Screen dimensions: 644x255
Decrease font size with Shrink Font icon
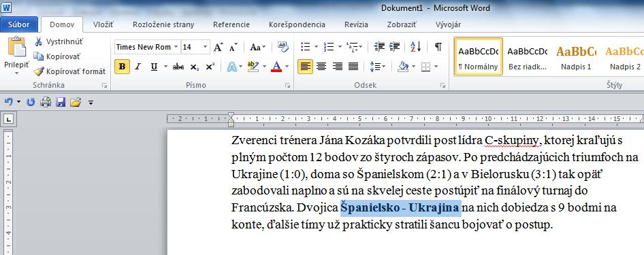coord(233,47)
